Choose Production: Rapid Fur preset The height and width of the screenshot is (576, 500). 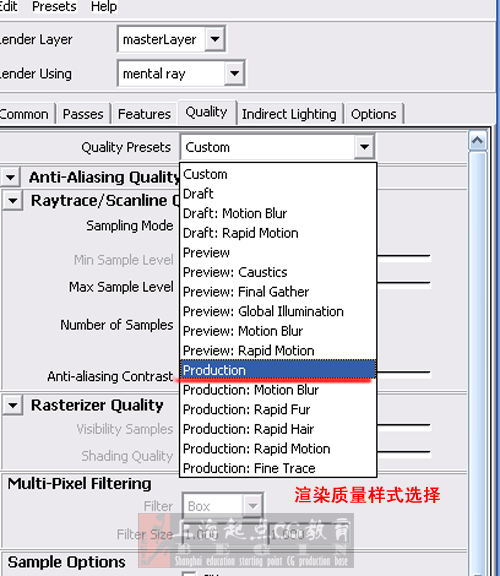(x=278, y=409)
